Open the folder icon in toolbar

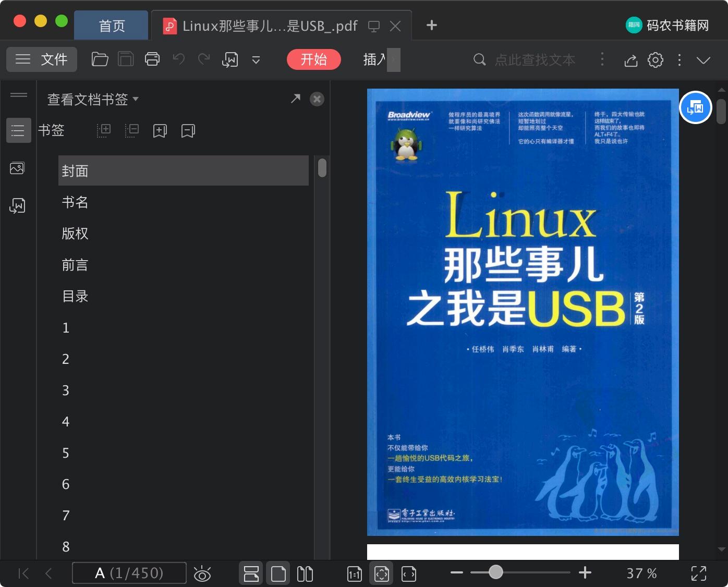pyautogui.click(x=100, y=59)
